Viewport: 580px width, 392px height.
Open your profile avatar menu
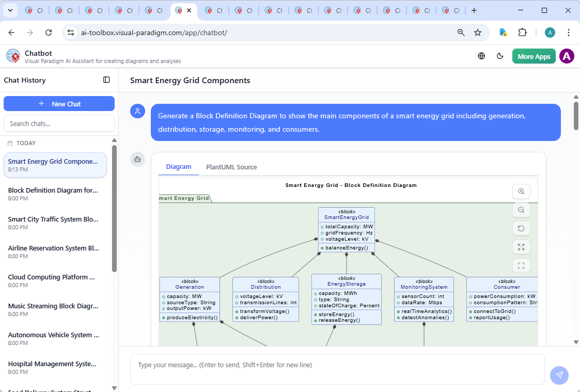567,56
